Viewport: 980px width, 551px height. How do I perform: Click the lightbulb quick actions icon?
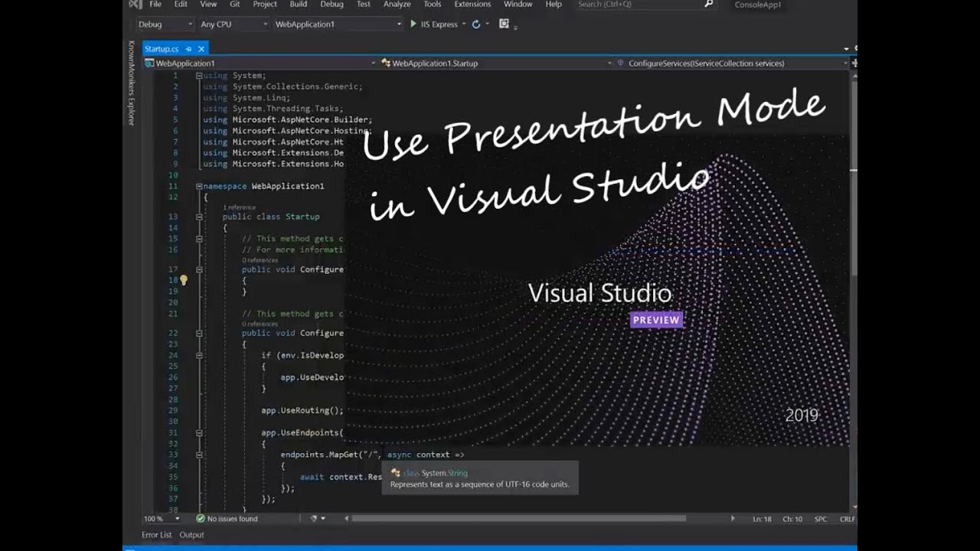[183, 280]
